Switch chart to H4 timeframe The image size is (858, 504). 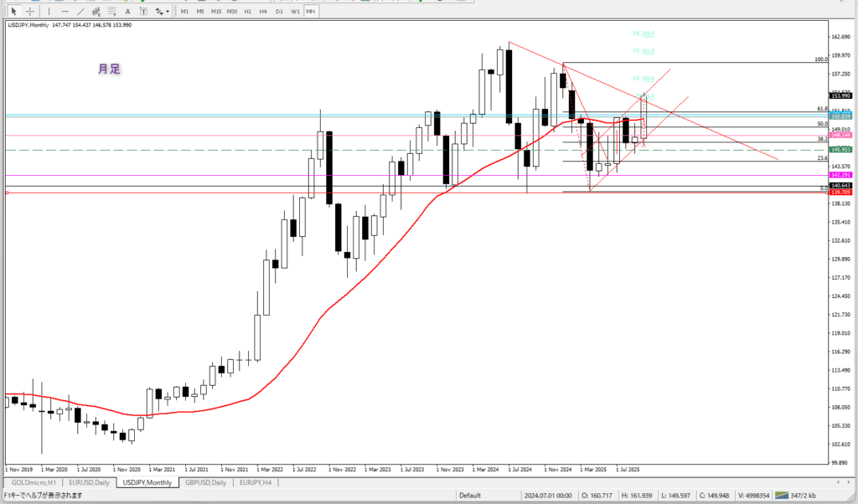[x=263, y=11]
